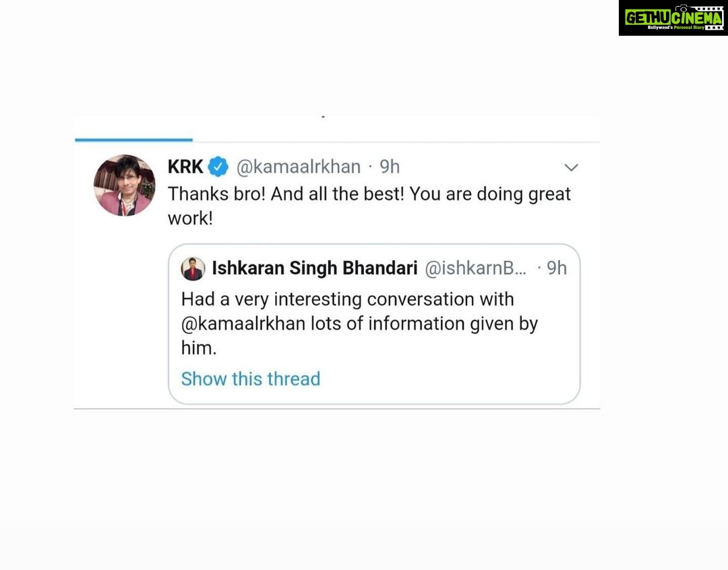The image size is (728, 570).
Task: Click the camera icon in Gethu Cinema logo
Action: [x=681, y=7]
